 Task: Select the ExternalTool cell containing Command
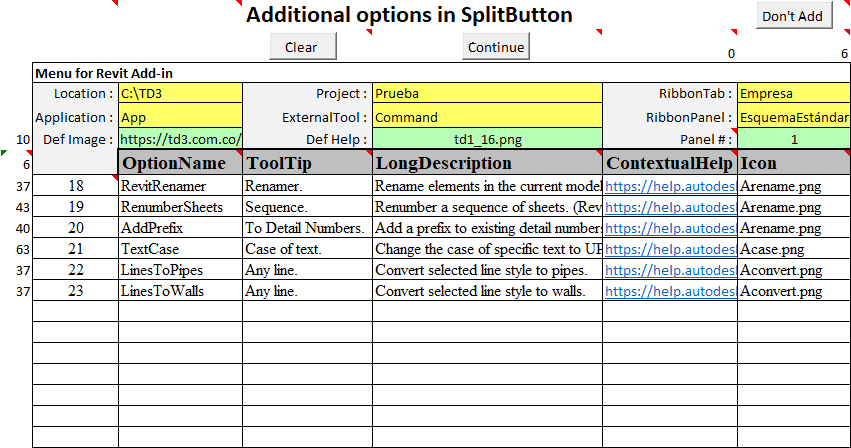pyautogui.click(x=487, y=117)
